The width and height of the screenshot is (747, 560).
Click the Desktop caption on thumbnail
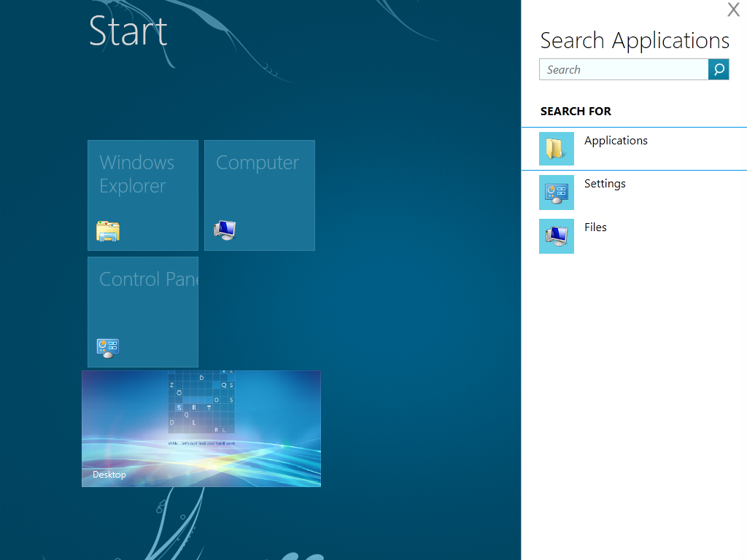109,474
